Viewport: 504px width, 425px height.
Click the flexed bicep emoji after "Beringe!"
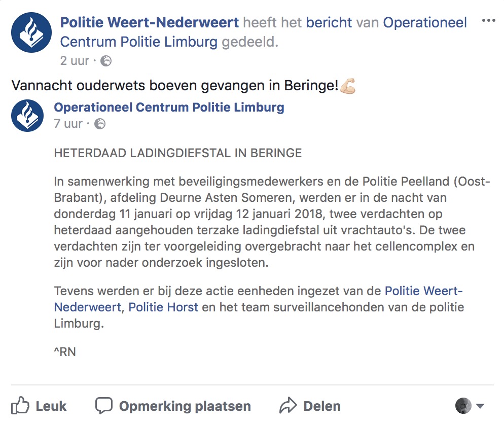348,86
